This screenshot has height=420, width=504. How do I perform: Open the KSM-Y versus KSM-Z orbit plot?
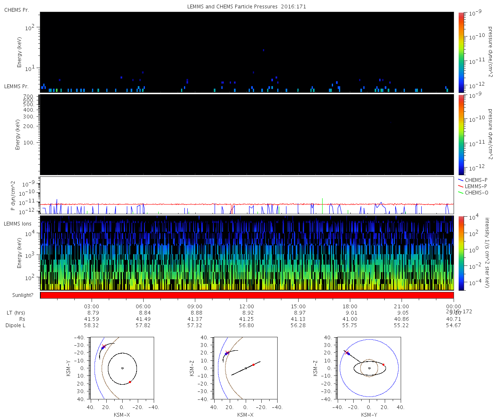(369, 368)
